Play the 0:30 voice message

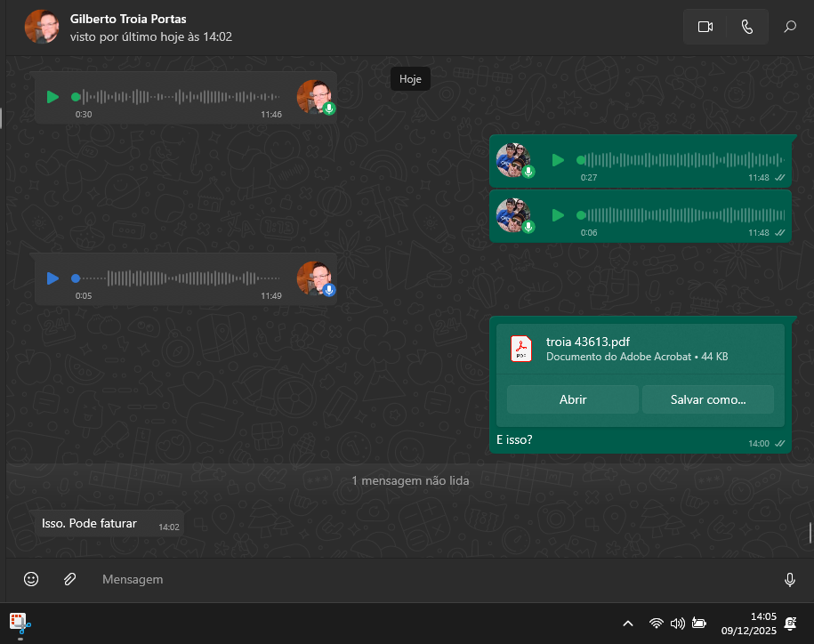52,97
